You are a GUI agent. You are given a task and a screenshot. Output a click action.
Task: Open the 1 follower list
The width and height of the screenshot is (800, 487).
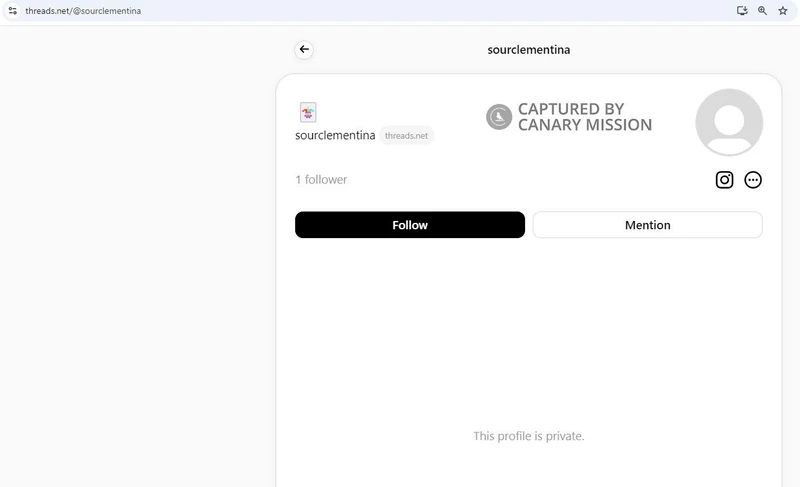pos(321,180)
